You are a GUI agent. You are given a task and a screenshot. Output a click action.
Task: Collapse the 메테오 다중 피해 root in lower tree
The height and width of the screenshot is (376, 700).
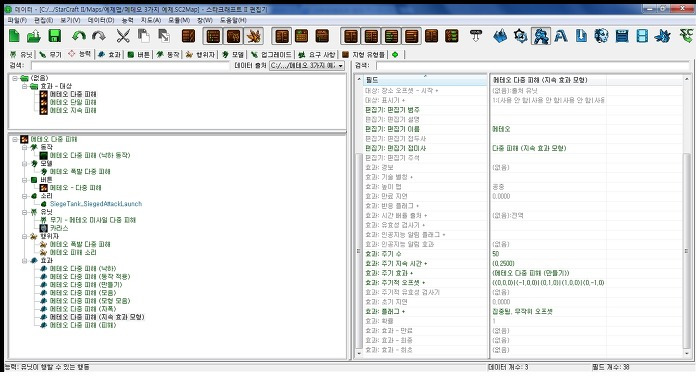coord(15,139)
